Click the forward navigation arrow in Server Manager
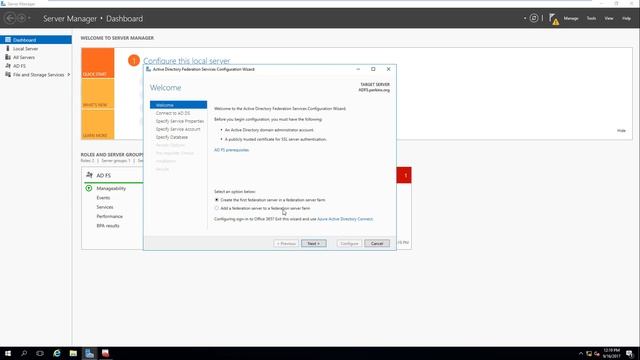This screenshot has width=640, height=360. coord(21,18)
